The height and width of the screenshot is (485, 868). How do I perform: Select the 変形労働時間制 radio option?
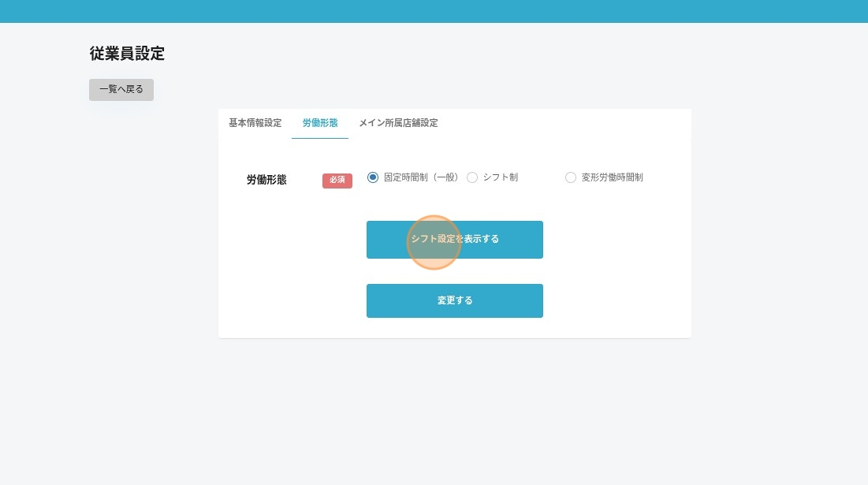(x=571, y=177)
